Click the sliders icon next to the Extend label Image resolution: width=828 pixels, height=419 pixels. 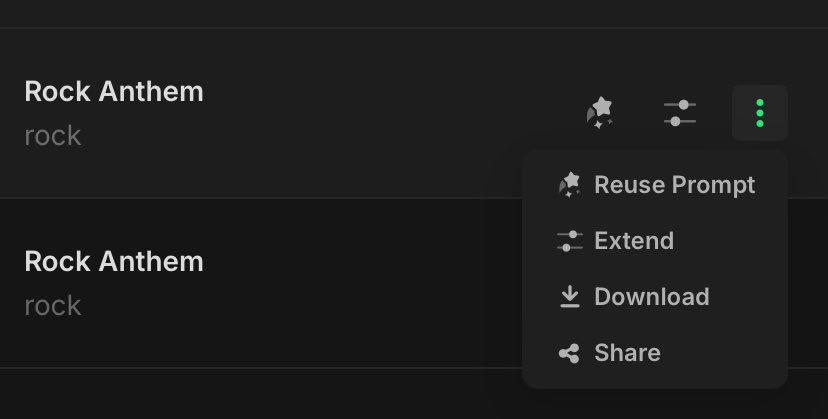pos(570,241)
